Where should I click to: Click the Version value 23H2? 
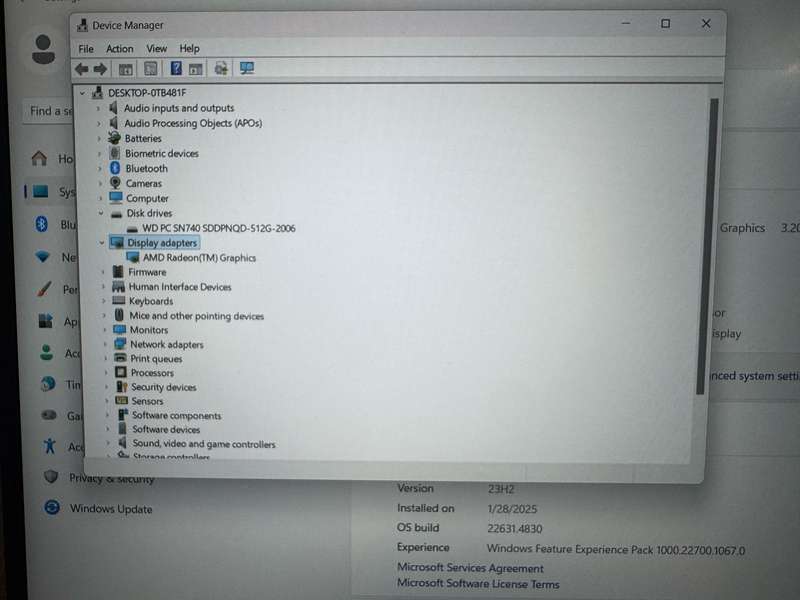(501, 489)
